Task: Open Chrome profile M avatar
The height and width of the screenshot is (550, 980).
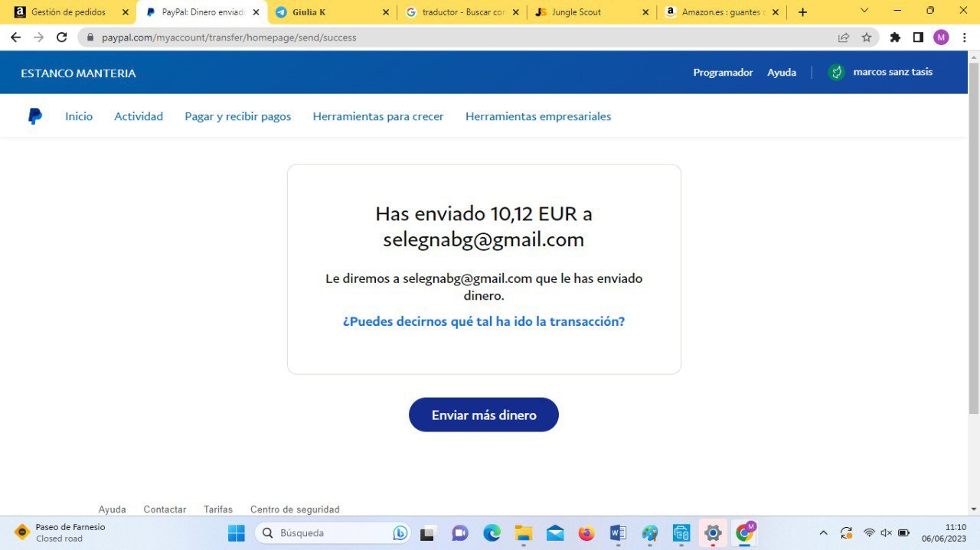Action: tap(941, 37)
